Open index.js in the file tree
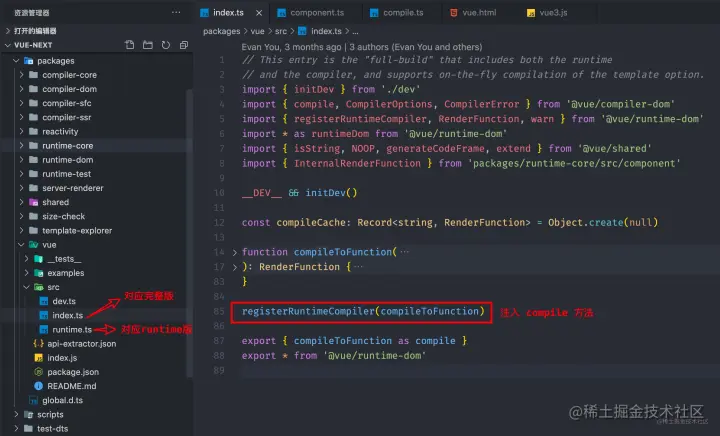Viewport: 720px width, 436px height. coord(62,358)
